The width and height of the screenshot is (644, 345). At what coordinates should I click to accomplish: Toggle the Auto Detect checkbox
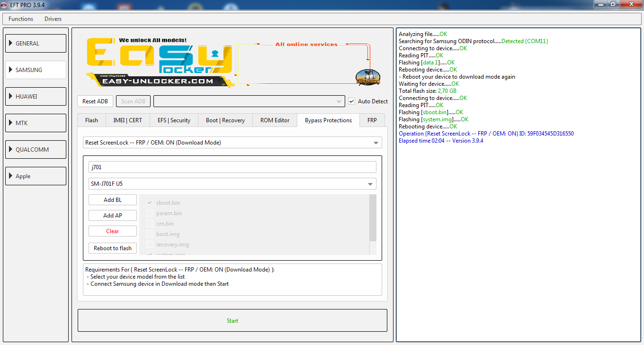[351, 101]
